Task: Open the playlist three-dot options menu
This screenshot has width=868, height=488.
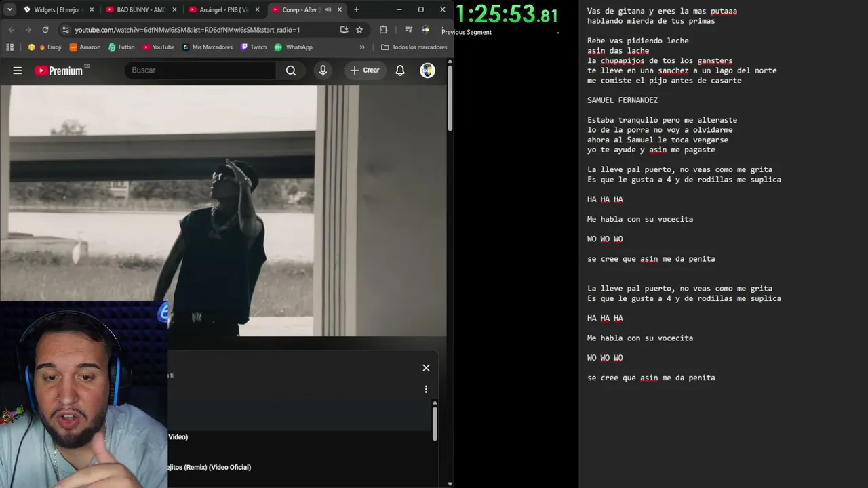Action: 426,389
